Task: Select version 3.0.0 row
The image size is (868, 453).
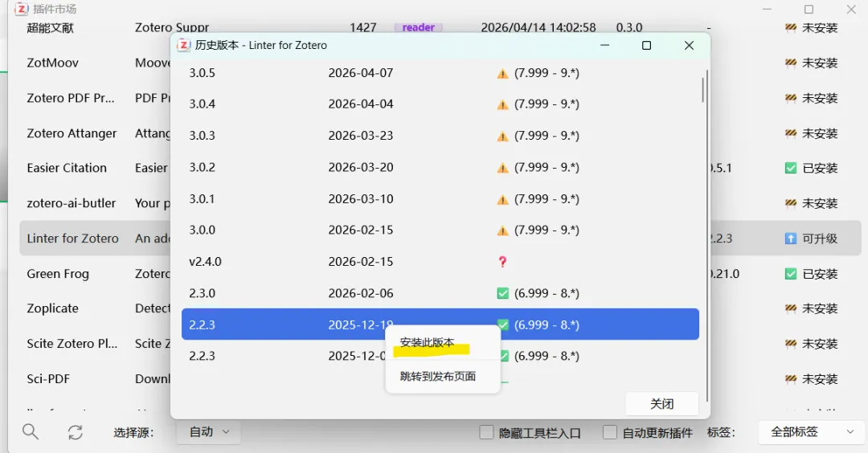Action: click(x=440, y=230)
